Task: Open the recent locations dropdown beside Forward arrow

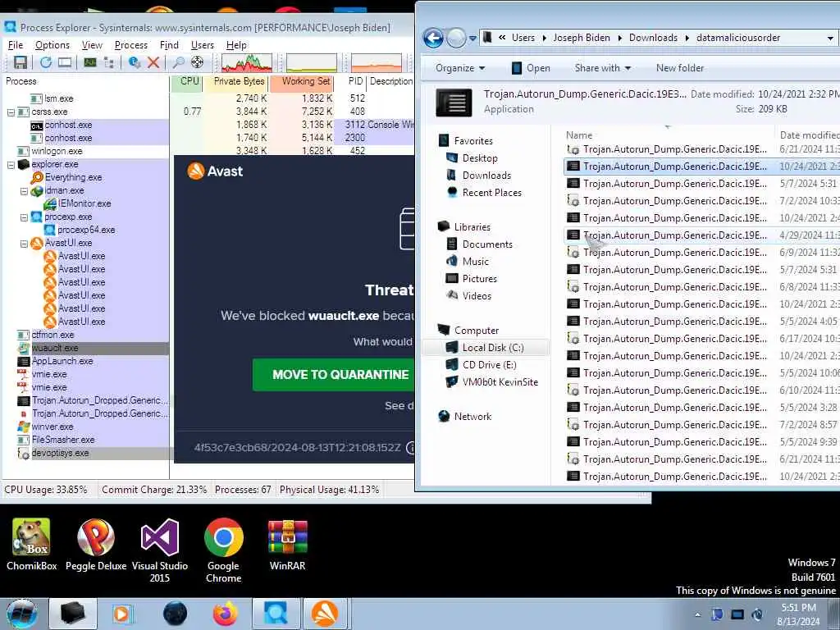Action: click(472, 38)
